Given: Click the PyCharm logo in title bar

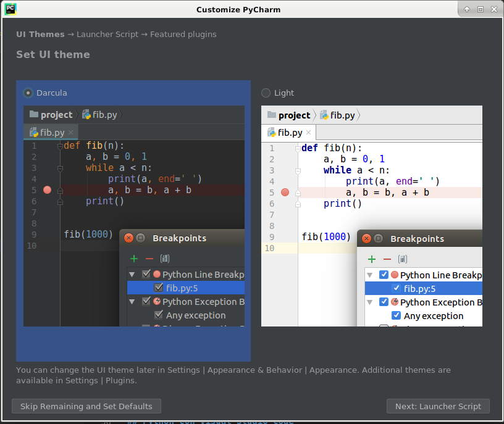Looking at the screenshot, I should click(10, 9).
